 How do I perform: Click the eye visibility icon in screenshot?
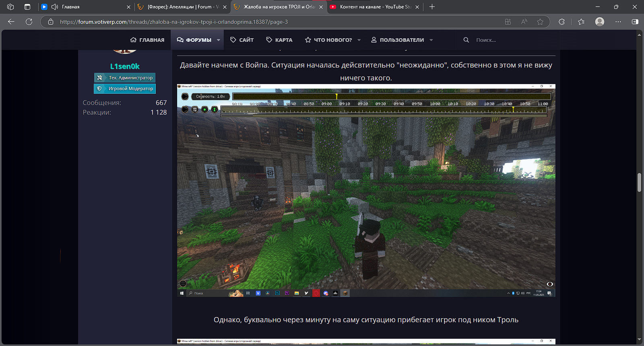pos(549,284)
